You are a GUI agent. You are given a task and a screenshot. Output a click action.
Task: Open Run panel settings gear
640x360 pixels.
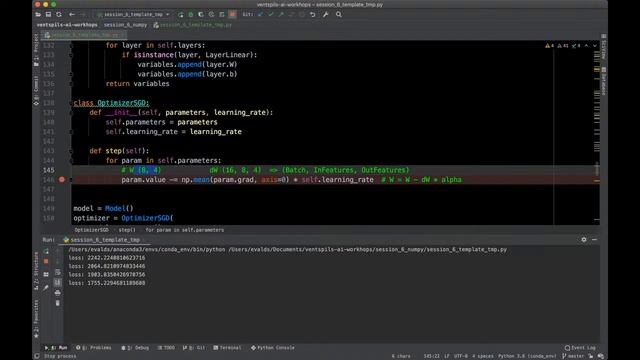(584, 240)
